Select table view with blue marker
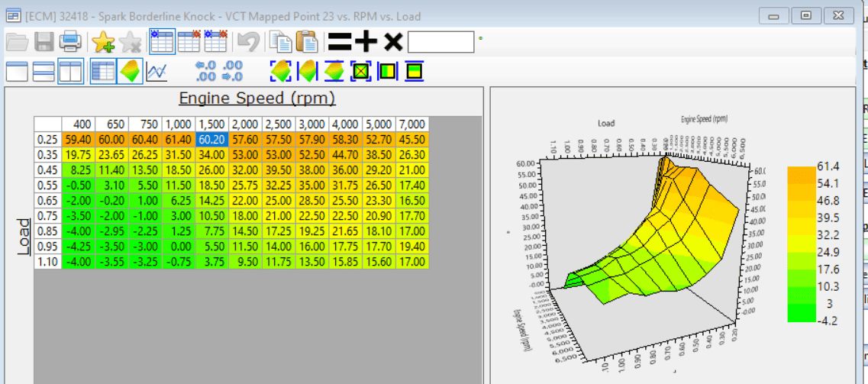868x384 pixels. (162, 41)
